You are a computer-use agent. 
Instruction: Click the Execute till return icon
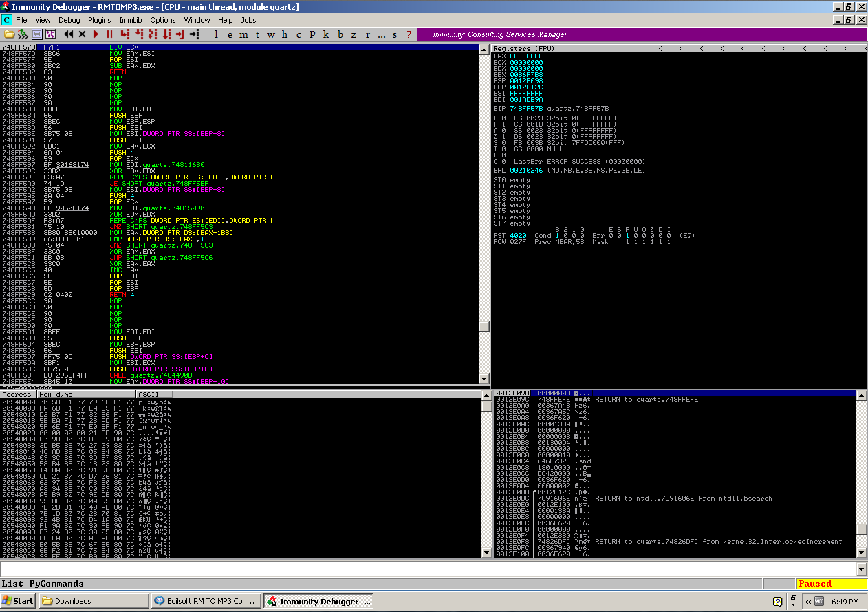[x=180, y=34]
